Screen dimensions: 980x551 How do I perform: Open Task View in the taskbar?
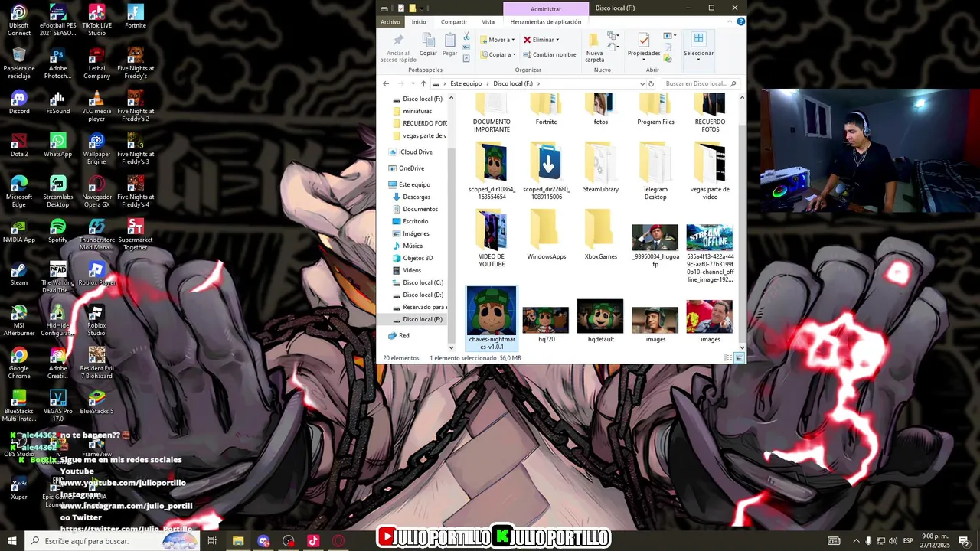click(212, 541)
